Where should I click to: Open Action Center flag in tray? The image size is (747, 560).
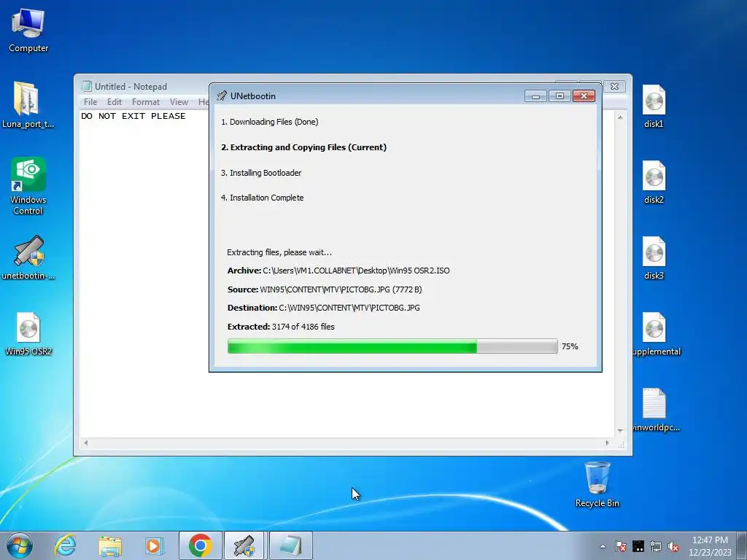point(620,546)
